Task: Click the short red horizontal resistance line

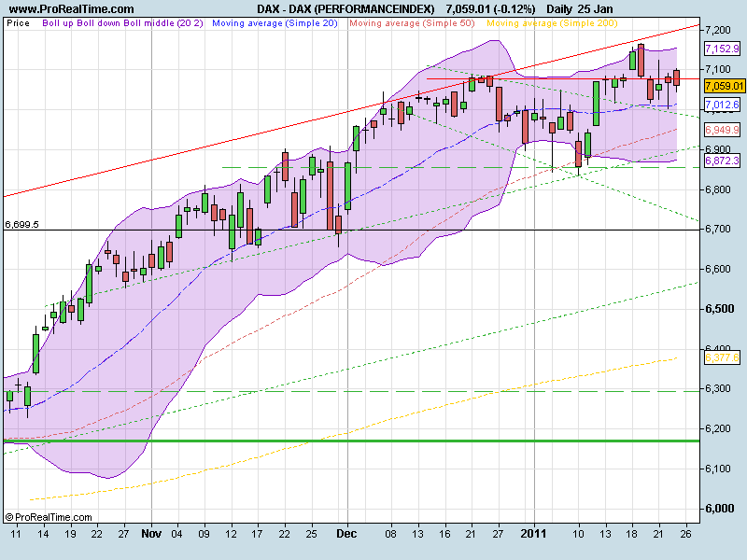Action: (563, 78)
